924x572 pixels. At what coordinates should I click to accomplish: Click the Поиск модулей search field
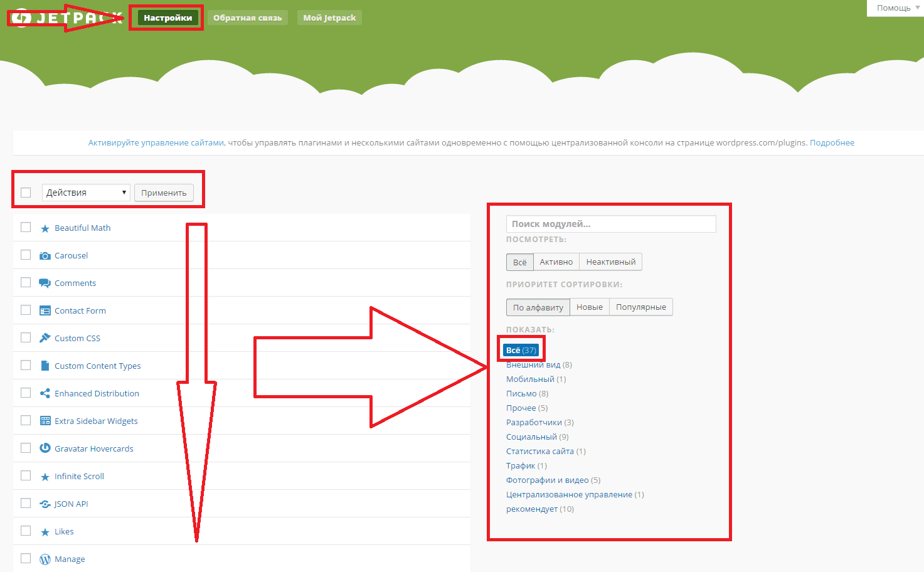coord(611,224)
